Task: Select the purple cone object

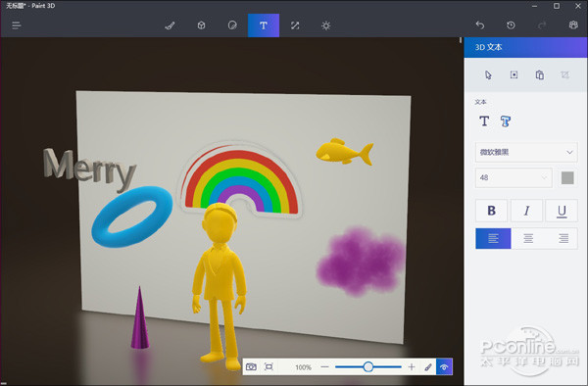Action: pyautogui.click(x=140, y=326)
